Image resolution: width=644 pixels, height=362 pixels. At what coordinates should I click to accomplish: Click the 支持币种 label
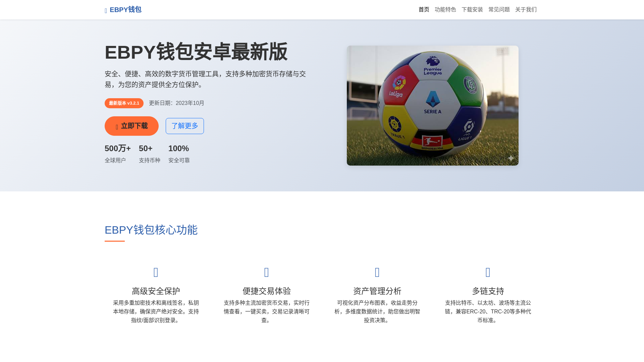pyautogui.click(x=150, y=161)
